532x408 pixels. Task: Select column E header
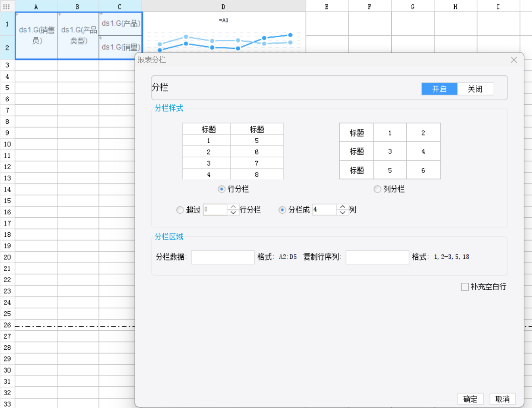pyautogui.click(x=327, y=6)
